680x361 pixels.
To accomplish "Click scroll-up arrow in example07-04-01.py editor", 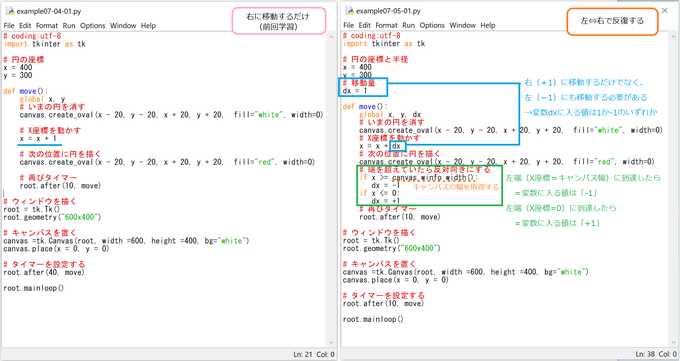I will point(331,37).
